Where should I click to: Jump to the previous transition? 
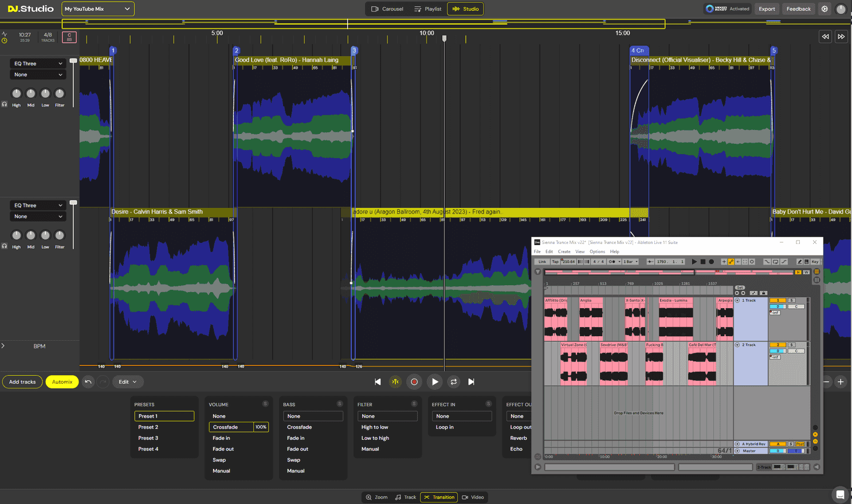[x=378, y=382]
